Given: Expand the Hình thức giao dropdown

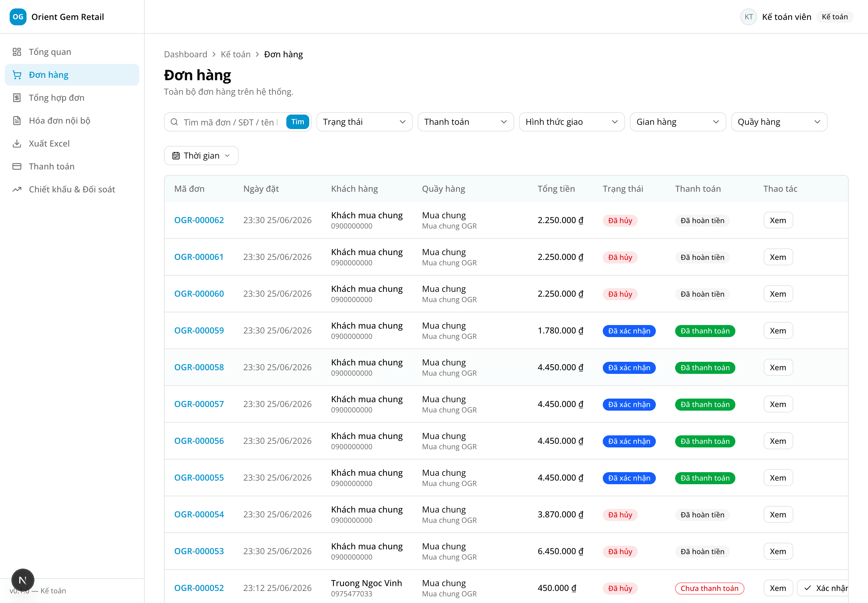Looking at the screenshot, I should tap(571, 122).
